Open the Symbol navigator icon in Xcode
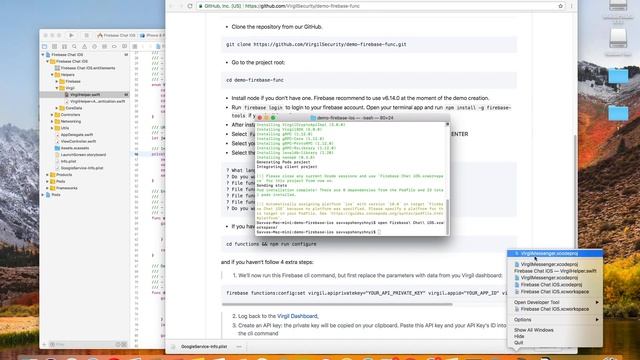Image resolution: width=640 pixels, height=360 pixels. 64,47
